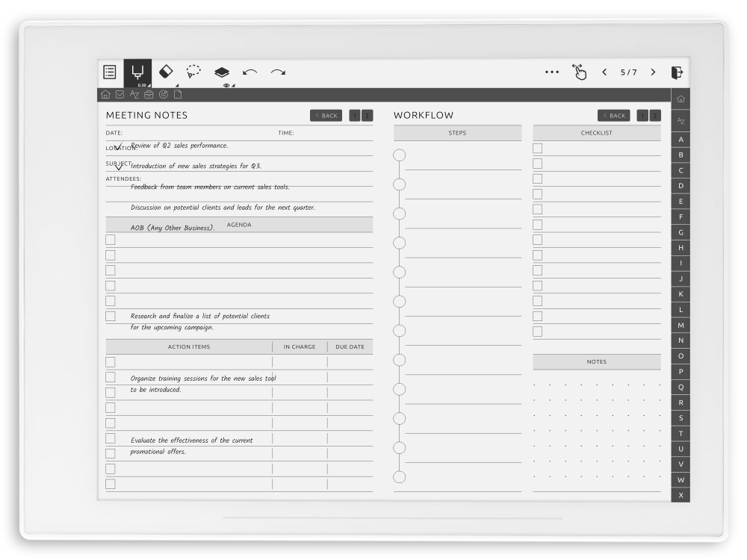Check the first checkbox under AGENDA
This screenshot has width=747, height=560.
[110, 240]
